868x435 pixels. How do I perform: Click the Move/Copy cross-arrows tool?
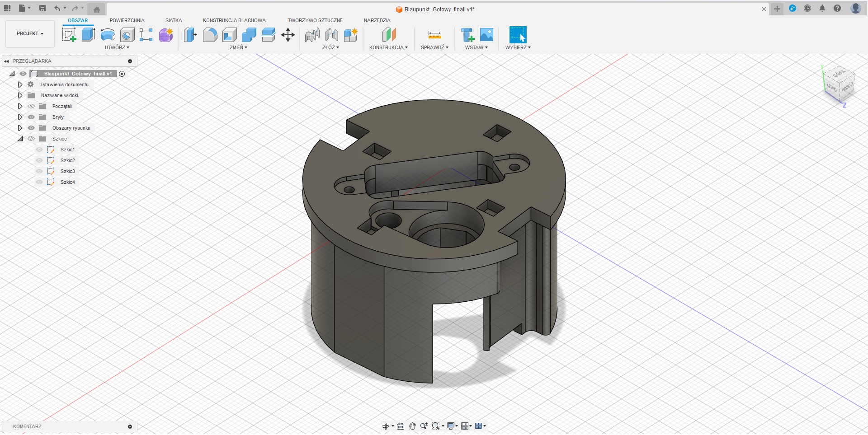click(288, 35)
